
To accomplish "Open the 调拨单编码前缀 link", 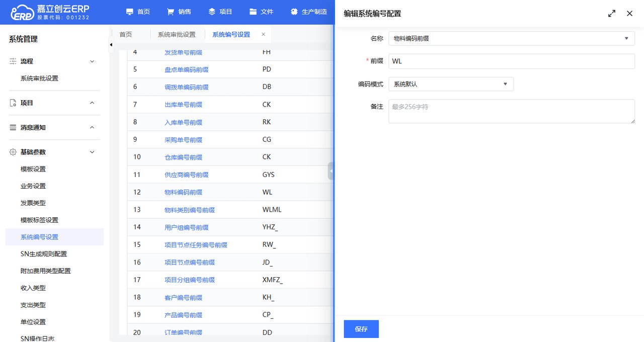I will [186, 87].
